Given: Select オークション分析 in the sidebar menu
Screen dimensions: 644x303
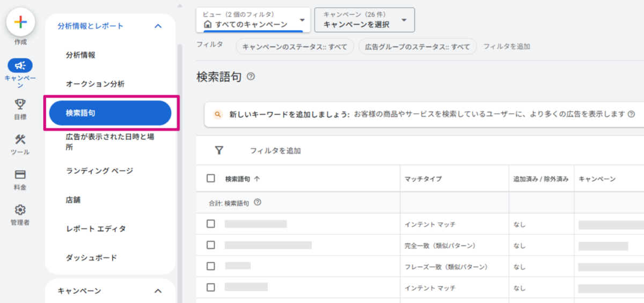Looking at the screenshot, I should pos(95,84).
